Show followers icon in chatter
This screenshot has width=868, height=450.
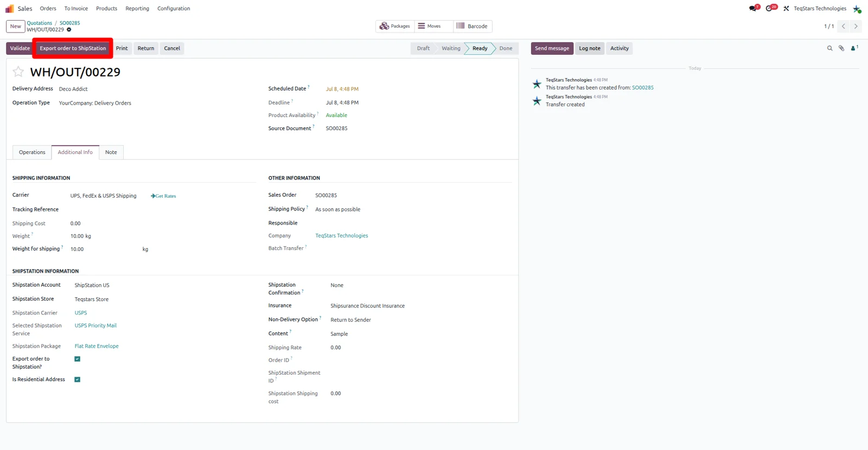click(x=854, y=48)
